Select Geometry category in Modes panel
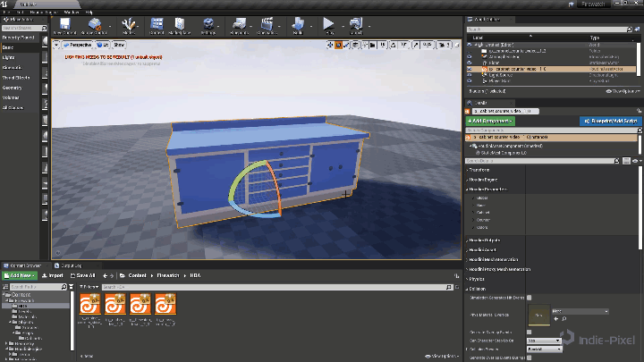 tap(12, 88)
